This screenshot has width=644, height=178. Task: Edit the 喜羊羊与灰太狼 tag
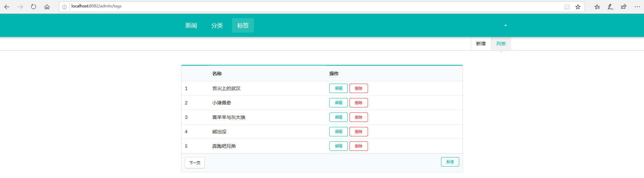coord(338,117)
